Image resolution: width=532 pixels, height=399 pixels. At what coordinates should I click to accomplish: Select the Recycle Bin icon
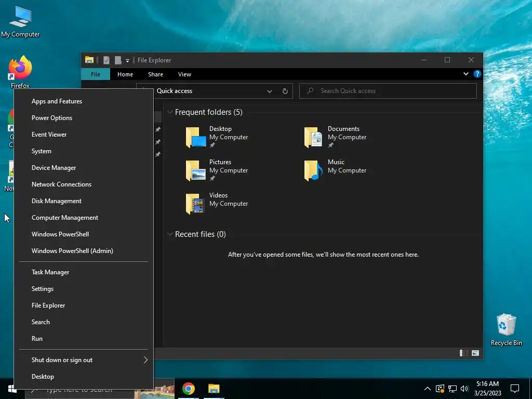[x=506, y=330]
